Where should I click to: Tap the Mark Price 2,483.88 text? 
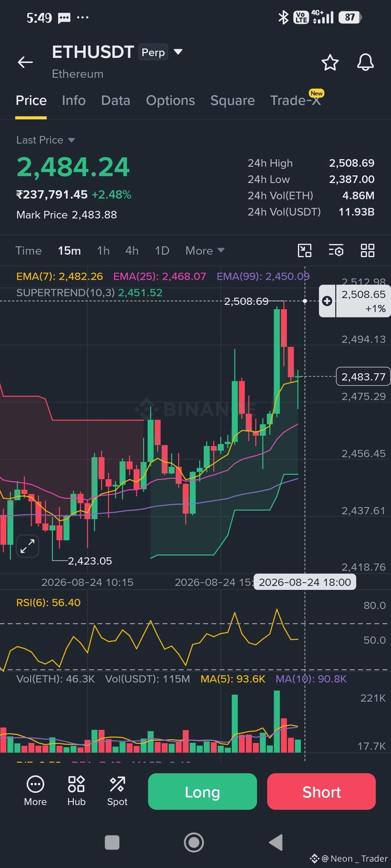click(x=67, y=215)
